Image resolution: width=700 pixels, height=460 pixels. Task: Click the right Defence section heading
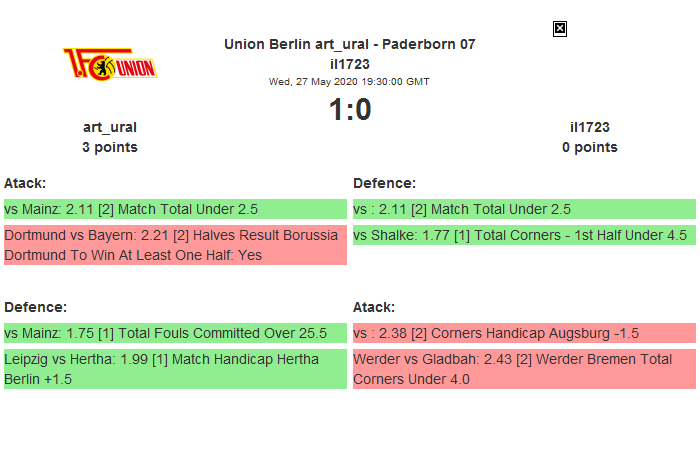[384, 183]
